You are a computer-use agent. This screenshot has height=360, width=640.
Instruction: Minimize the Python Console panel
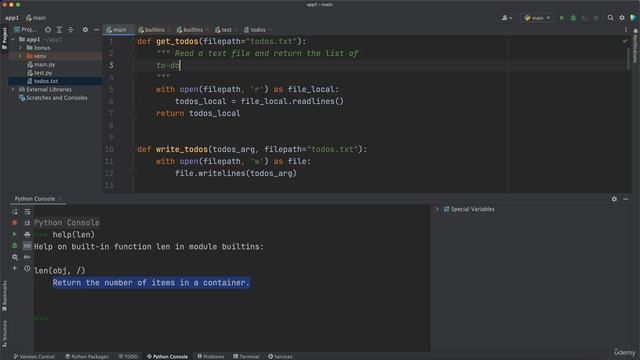[x=626, y=199]
